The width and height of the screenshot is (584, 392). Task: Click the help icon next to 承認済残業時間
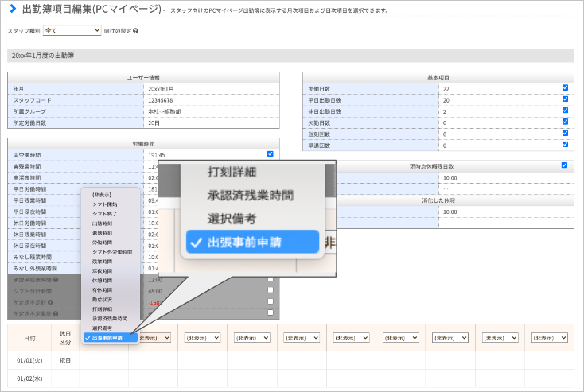pos(56,280)
